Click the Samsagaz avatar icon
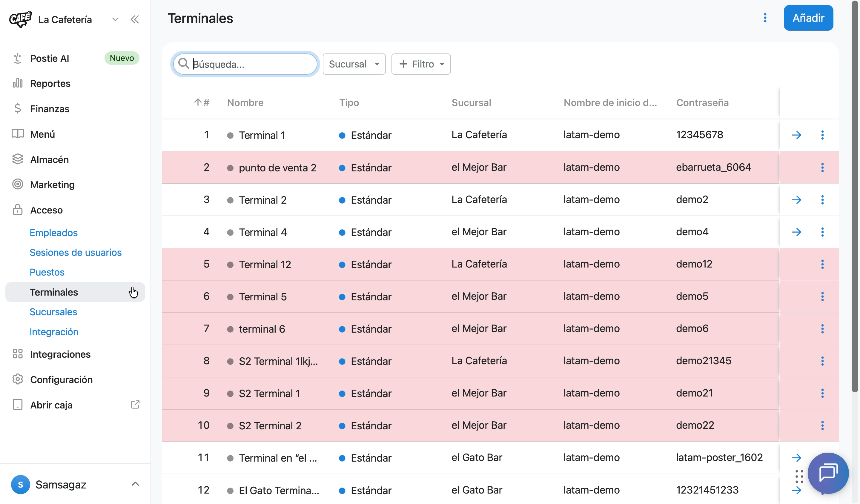The height and width of the screenshot is (504, 860). [x=21, y=485]
